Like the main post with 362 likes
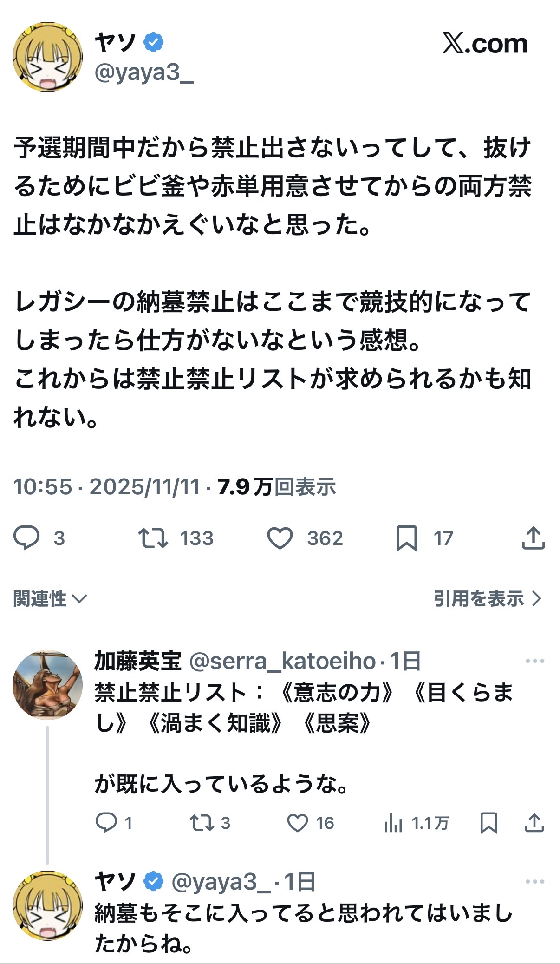This screenshot has width=560, height=964. click(280, 538)
